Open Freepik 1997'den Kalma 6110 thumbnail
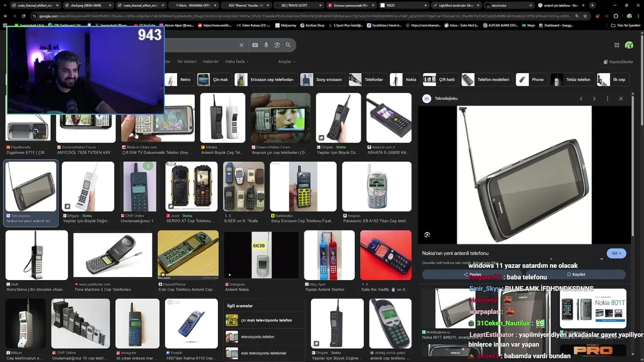This screenshot has width=644, height=362. [x=191, y=324]
